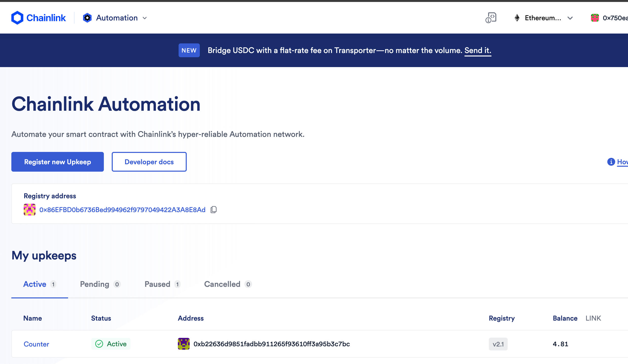Open the developer info icon in header

click(x=491, y=18)
